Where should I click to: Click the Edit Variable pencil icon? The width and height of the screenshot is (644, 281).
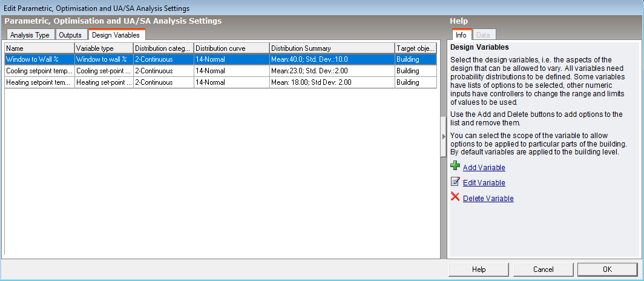click(455, 182)
